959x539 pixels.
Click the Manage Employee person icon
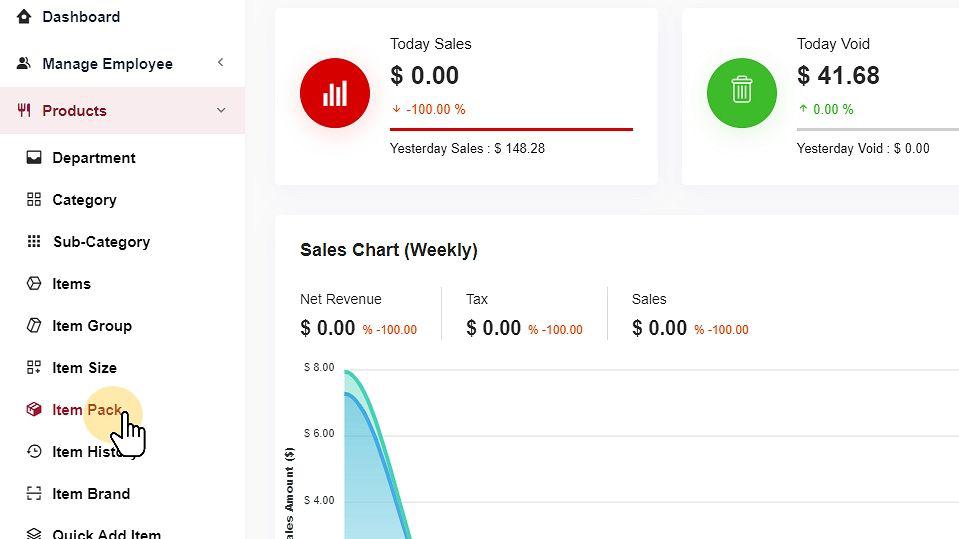coord(24,64)
